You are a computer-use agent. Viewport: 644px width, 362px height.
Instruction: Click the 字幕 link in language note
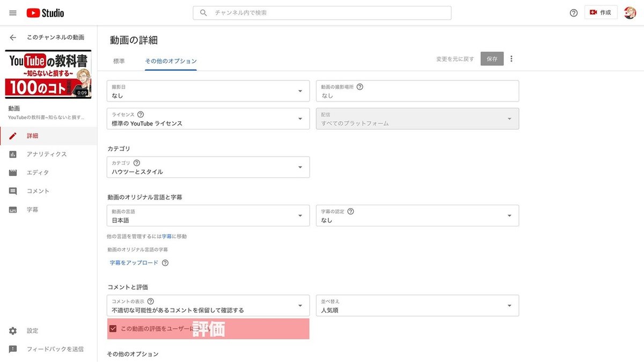point(167,236)
